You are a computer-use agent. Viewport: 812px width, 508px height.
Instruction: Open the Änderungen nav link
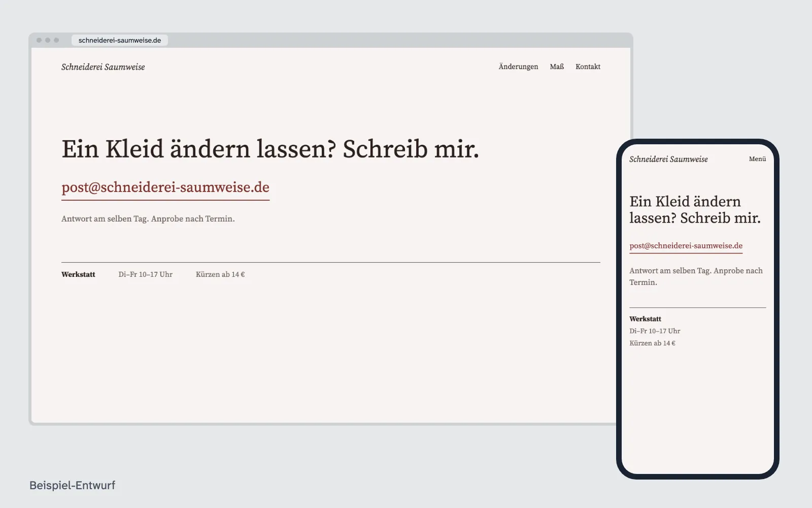pos(518,67)
